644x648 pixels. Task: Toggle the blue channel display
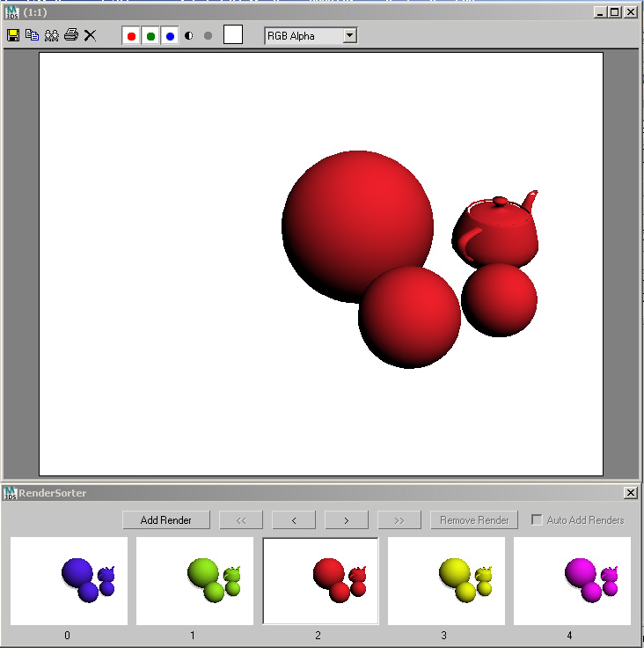(170, 36)
